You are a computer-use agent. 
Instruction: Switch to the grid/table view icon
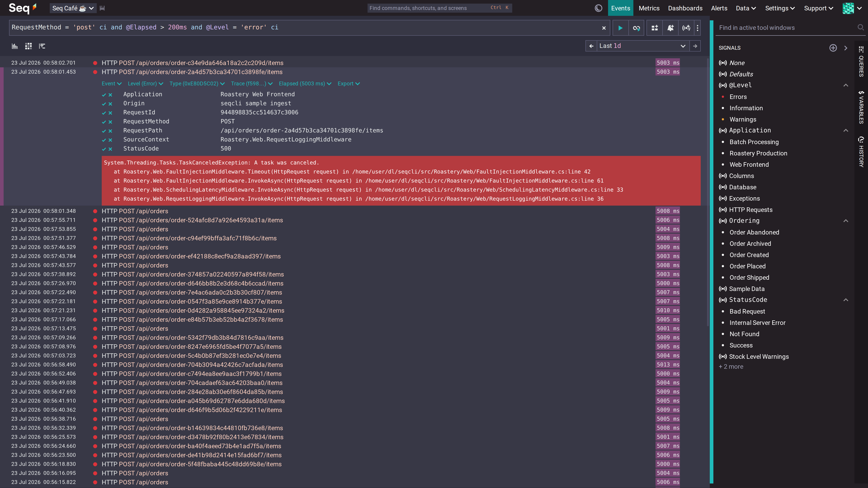[28, 46]
